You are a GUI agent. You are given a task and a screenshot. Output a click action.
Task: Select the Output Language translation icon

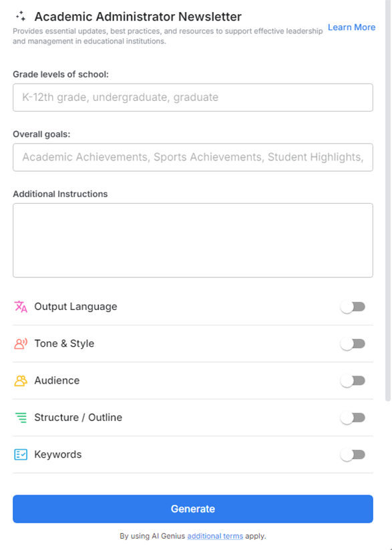pos(19,306)
